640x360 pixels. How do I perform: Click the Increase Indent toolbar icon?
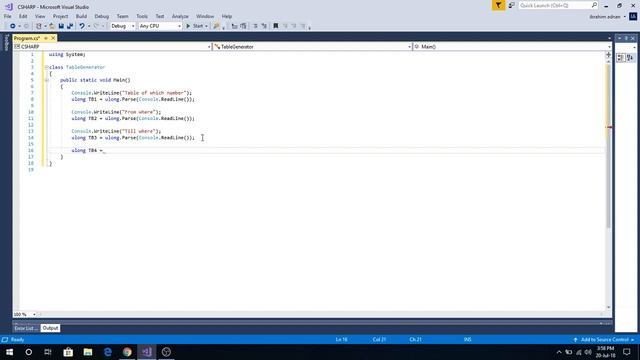264,26
